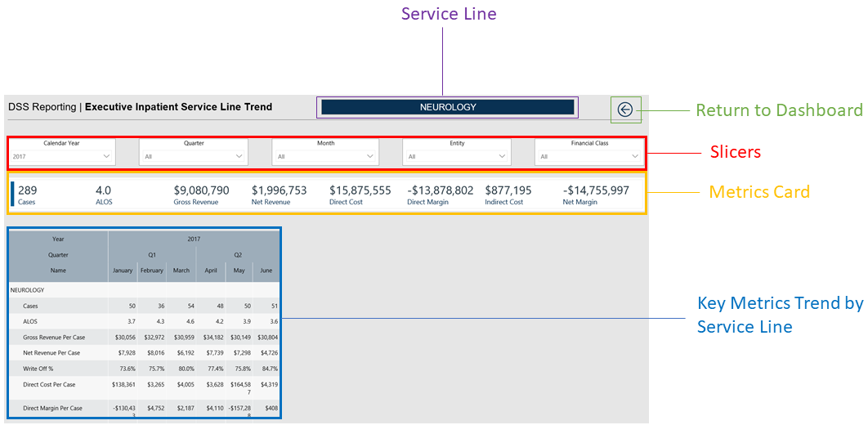The width and height of the screenshot is (868, 425).
Task: Click the June column header
Action: (266, 271)
